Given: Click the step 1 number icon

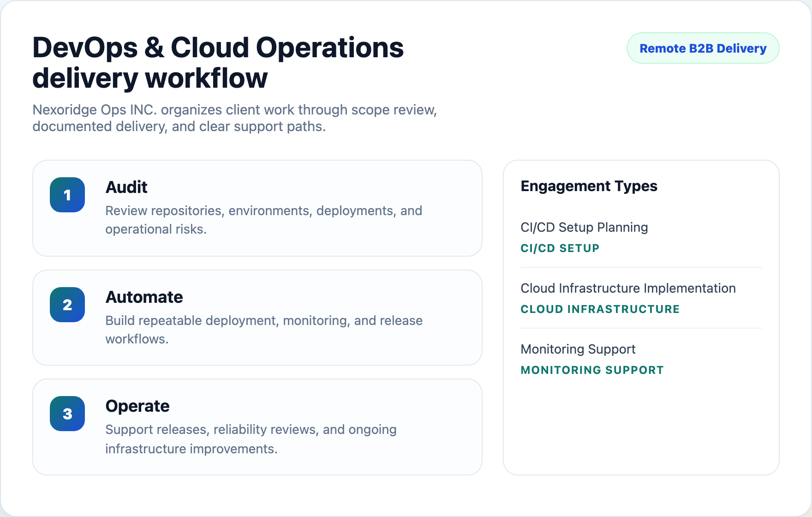Looking at the screenshot, I should [67, 195].
